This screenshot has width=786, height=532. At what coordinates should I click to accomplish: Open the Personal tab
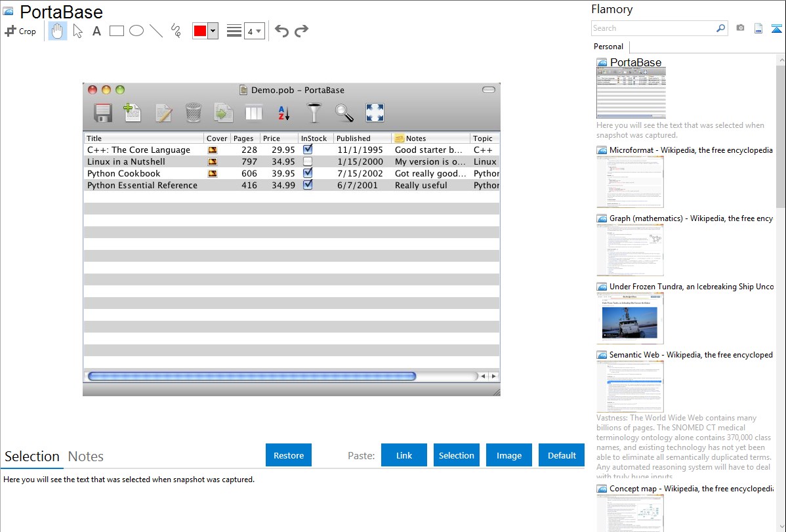tap(608, 47)
